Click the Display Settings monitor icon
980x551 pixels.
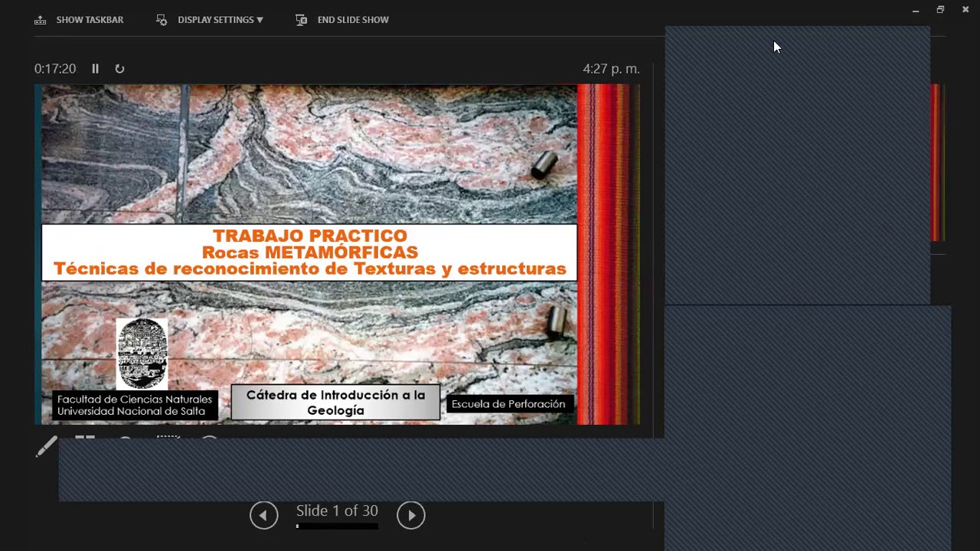pos(162,20)
